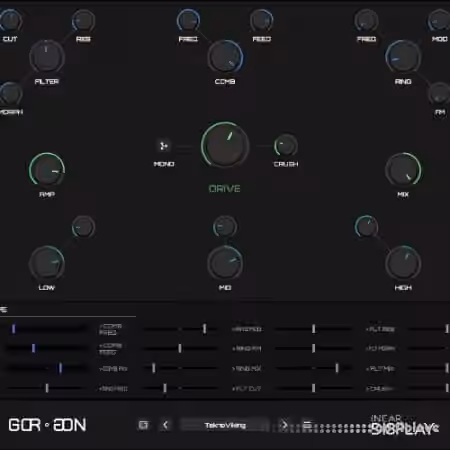This screenshot has height=450, width=450.
Task: Click the comb FEED knob
Action: click(x=262, y=21)
